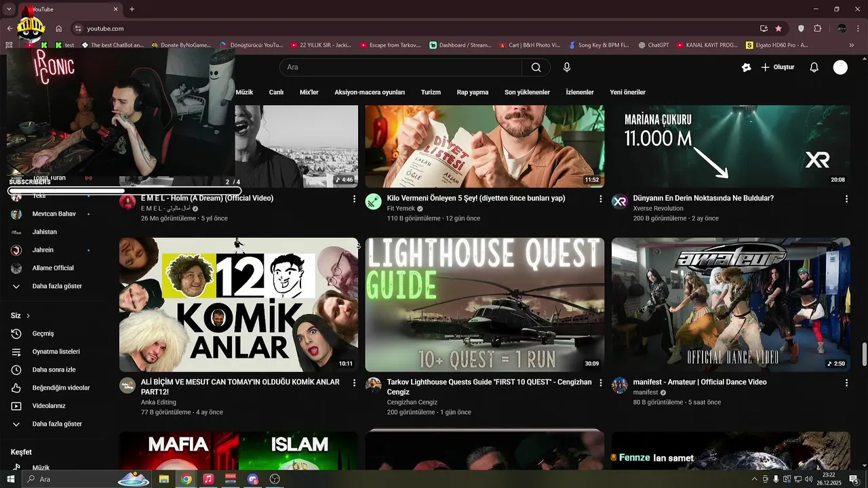Open 12 Komik Anlar video thumbnail
The image size is (868, 488).
click(239, 304)
